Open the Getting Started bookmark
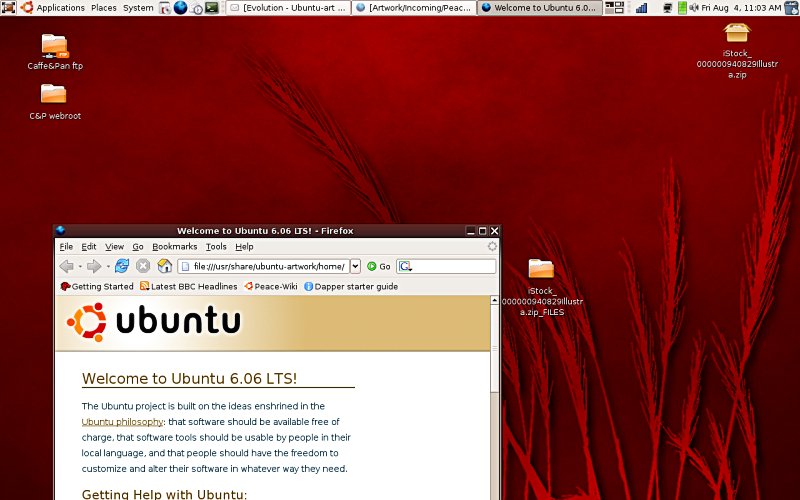The height and width of the screenshot is (500, 800). [97, 287]
